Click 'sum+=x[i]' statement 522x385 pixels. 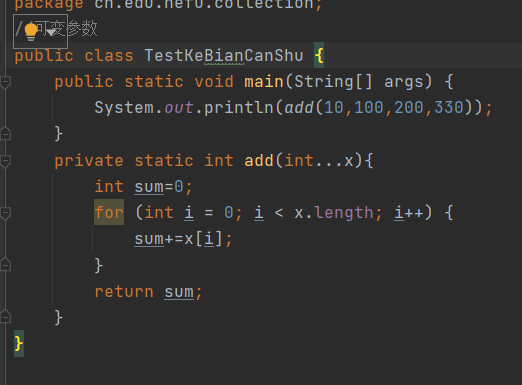tap(179, 239)
